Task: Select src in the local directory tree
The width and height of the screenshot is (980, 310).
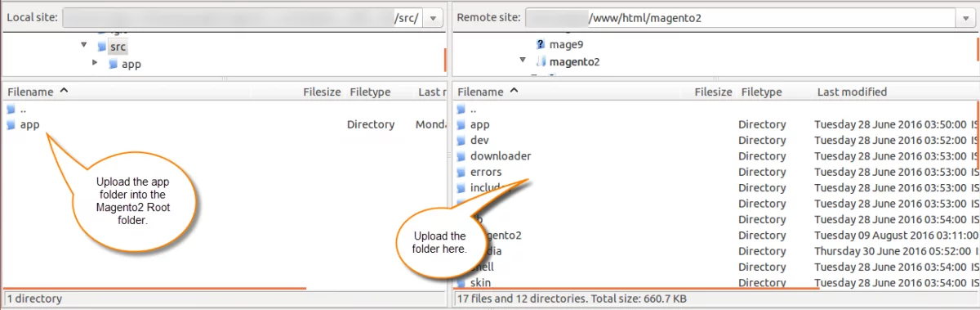Action: 118,47
